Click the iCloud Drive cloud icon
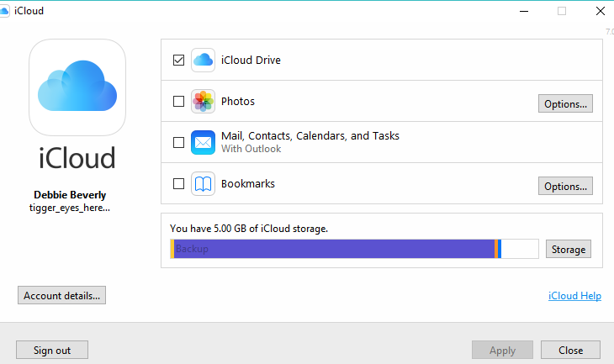The image size is (614, 364). click(203, 61)
